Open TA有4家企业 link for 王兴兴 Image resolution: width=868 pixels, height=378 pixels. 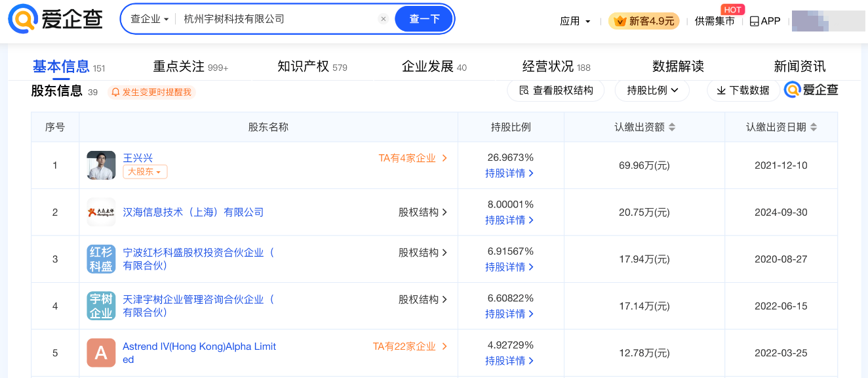(x=413, y=158)
